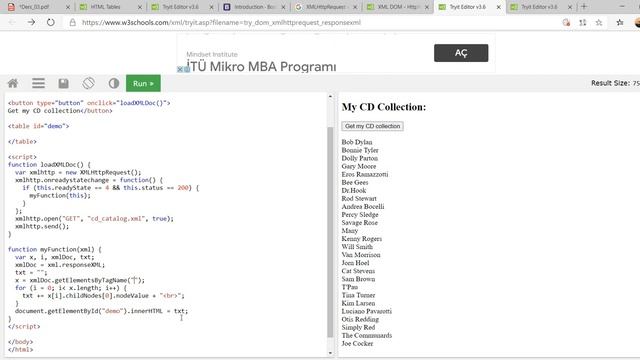The width and height of the screenshot is (640, 360).
Task: Close the Ders_03.pdf tab
Action: [x=68, y=7]
